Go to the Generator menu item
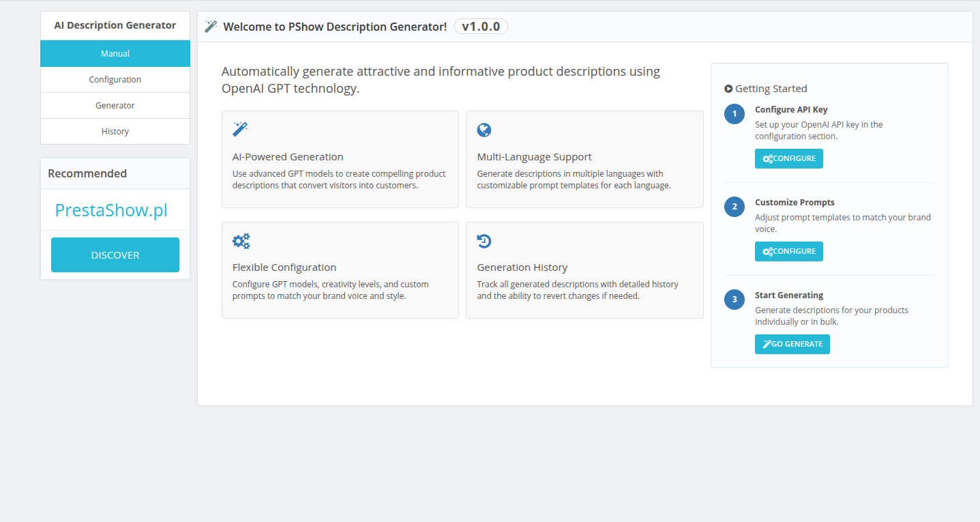980x522 pixels. click(115, 105)
